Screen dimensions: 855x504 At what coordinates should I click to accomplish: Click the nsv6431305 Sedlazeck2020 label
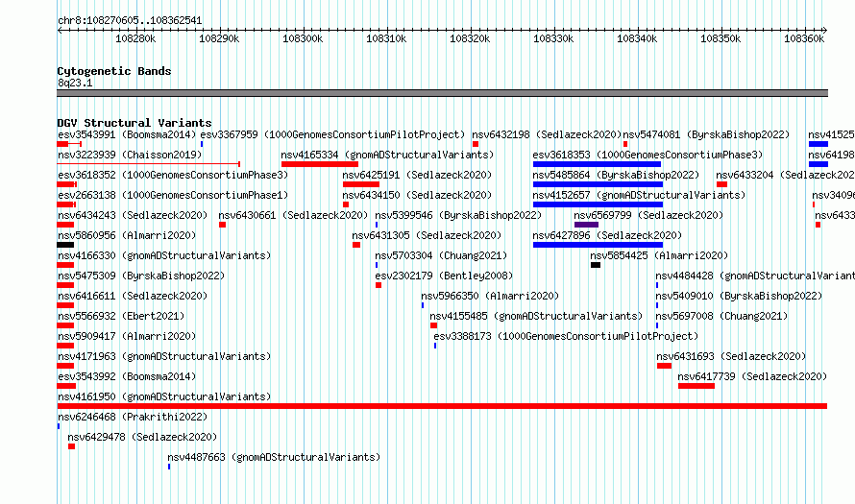coord(427,235)
